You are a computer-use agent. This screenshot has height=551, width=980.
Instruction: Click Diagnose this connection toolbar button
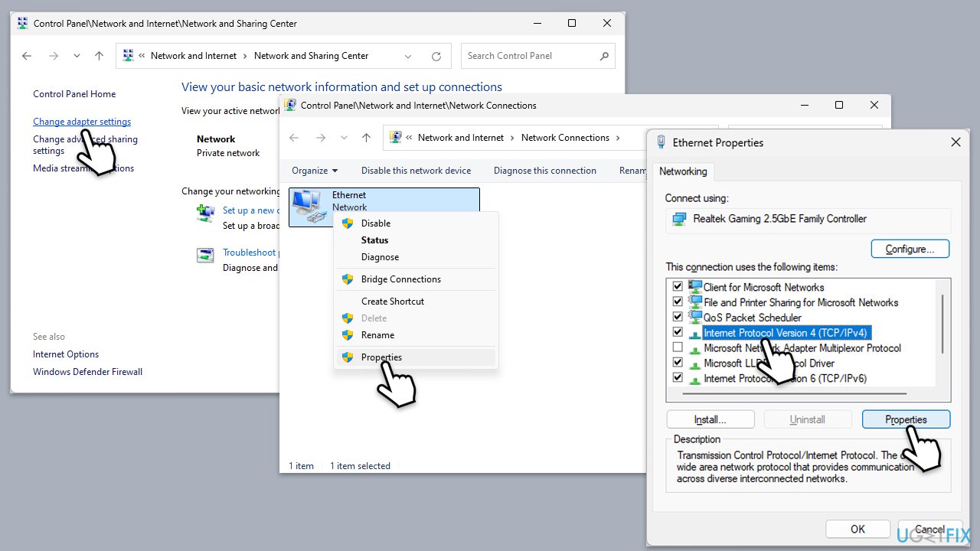pos(545,171)
